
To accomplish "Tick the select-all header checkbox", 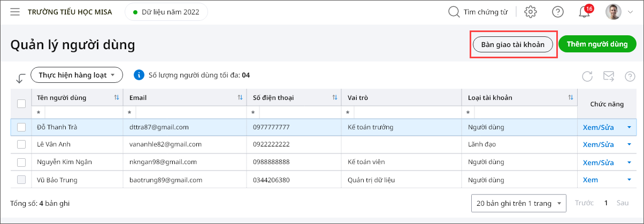I will pos(21,104).
